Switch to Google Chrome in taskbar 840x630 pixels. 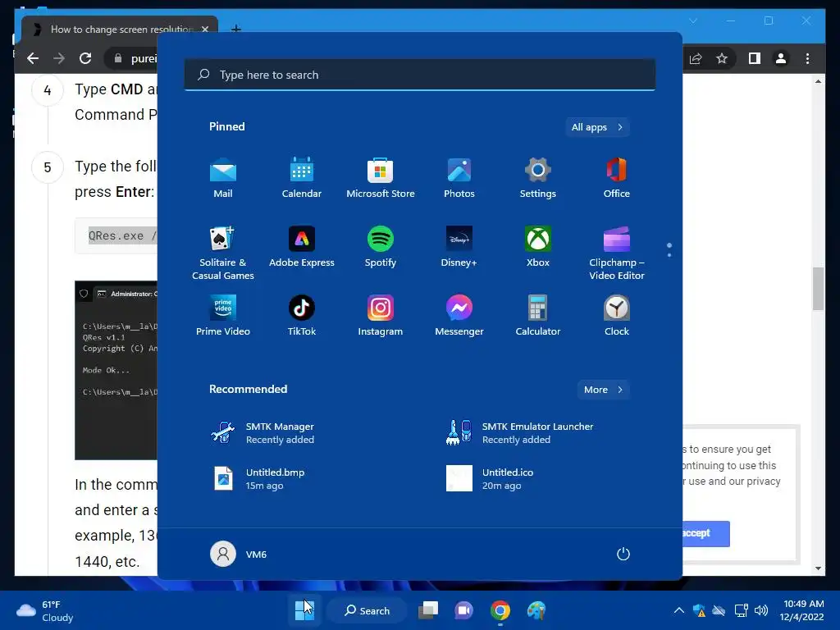[500, 610]
